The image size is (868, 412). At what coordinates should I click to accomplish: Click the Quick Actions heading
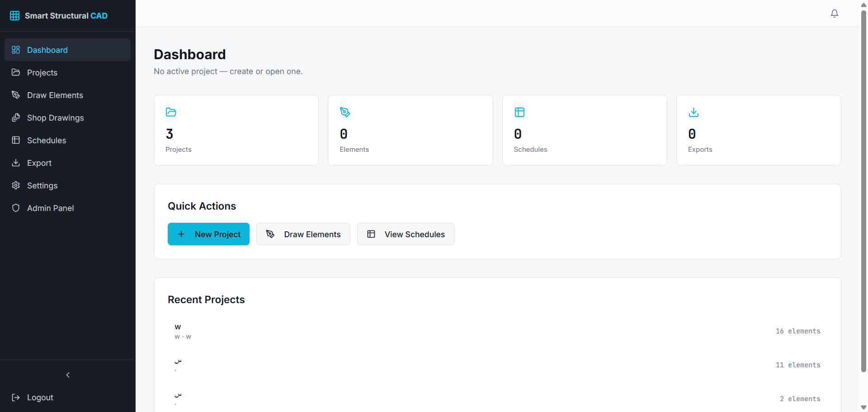coord(202,206)
